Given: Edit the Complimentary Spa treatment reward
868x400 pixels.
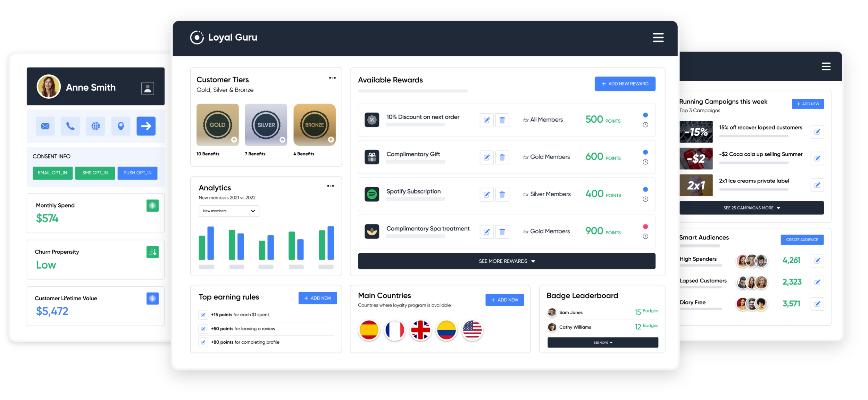Looking at the screenshot, I should pyautogui.click(x=486, y=231).
